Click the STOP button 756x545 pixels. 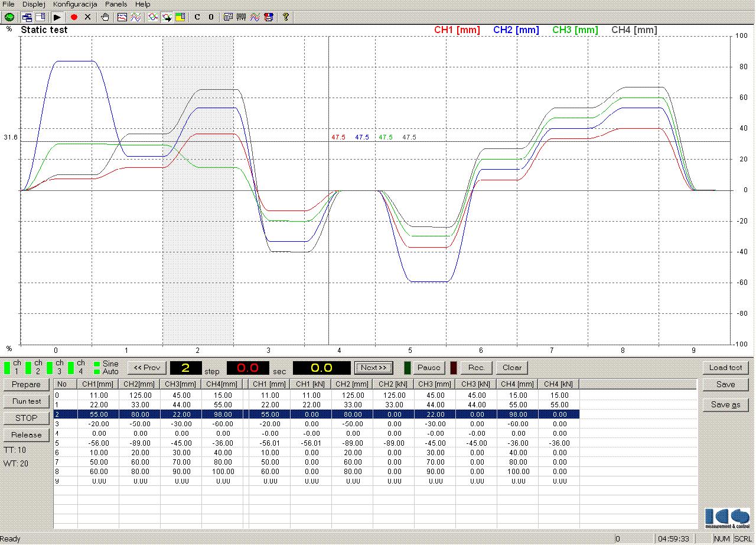tap(27, 418)
